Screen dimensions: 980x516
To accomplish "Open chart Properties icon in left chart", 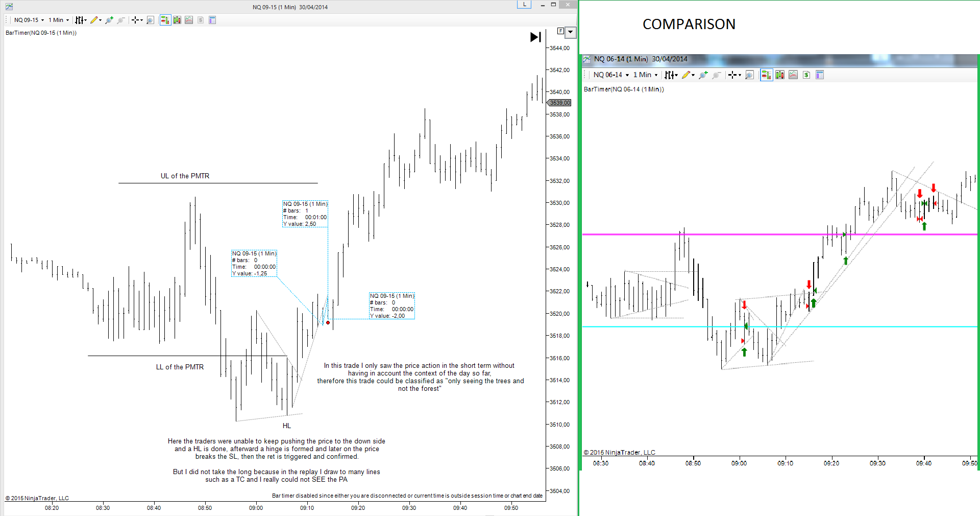I will [212, 20].
